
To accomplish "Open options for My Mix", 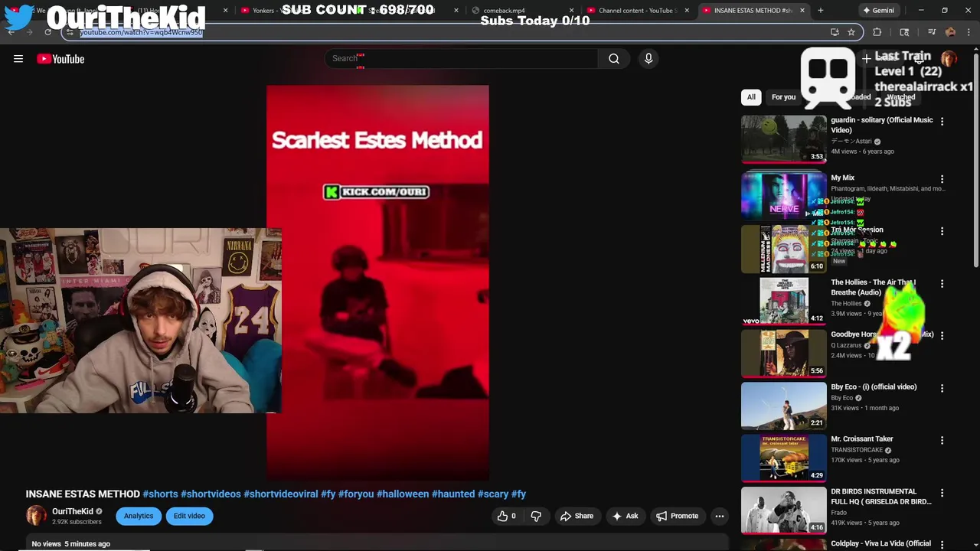I will (942, 179).
